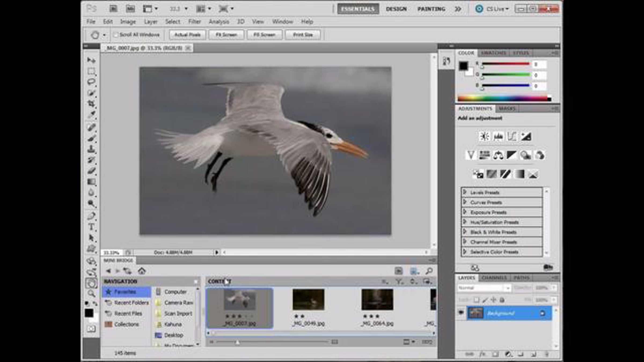Open the Filter menu
Viewport: 644px width, 362px height.
tap(195, 22)
